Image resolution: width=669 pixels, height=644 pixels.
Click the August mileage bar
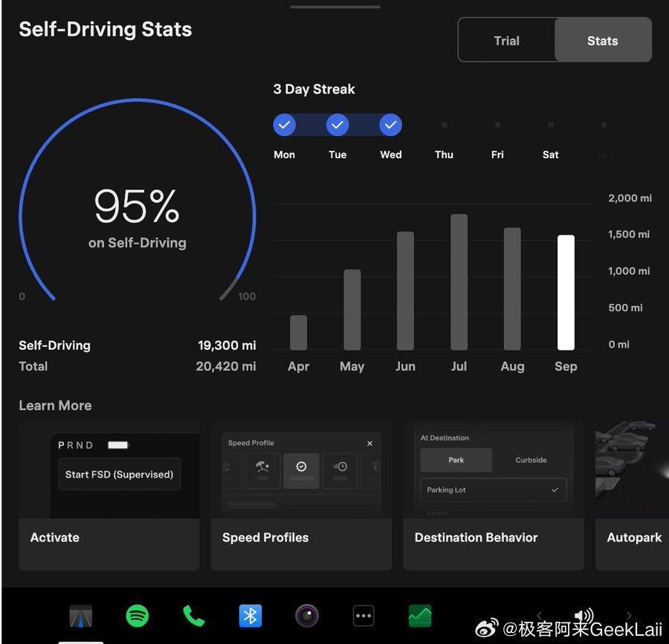click(512, 288)
